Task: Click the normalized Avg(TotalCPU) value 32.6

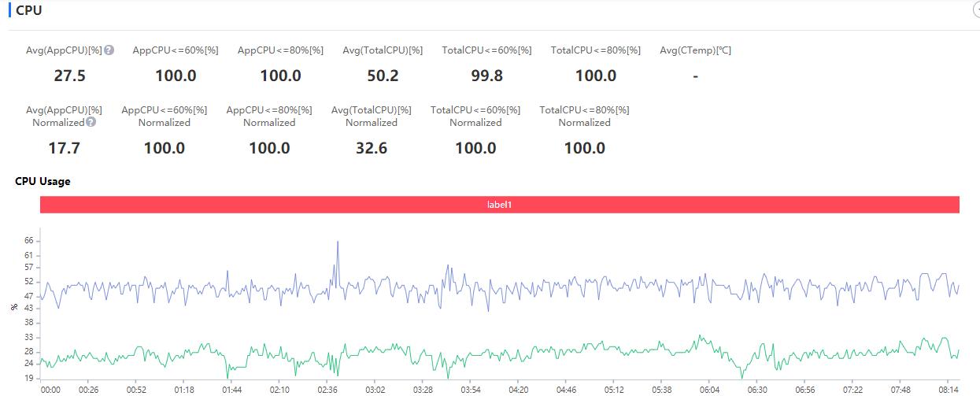Action: (371, 148)
